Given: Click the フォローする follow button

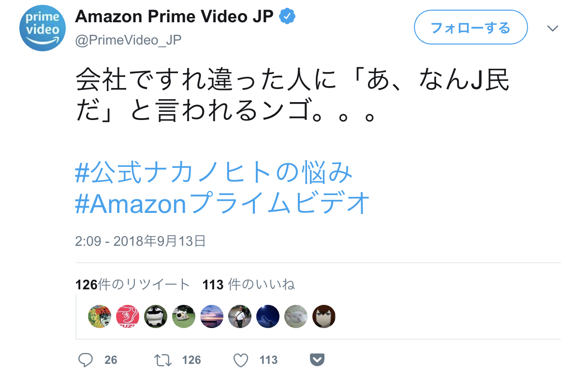Looking at the screenshot, I should [x=470, y=28].
